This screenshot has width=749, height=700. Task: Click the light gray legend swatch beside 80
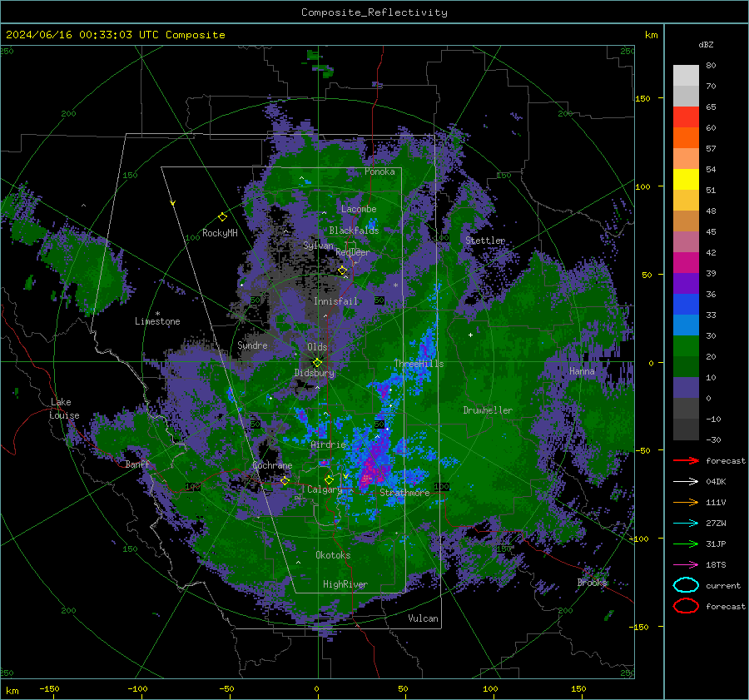(686, 76)
